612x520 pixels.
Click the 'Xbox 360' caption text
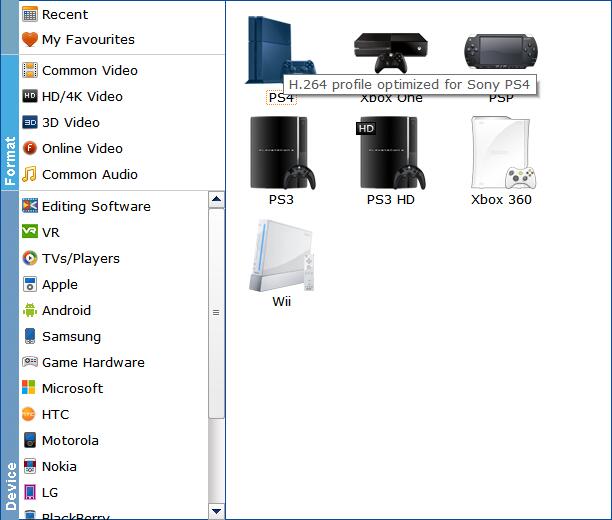[x=501, y=199]
